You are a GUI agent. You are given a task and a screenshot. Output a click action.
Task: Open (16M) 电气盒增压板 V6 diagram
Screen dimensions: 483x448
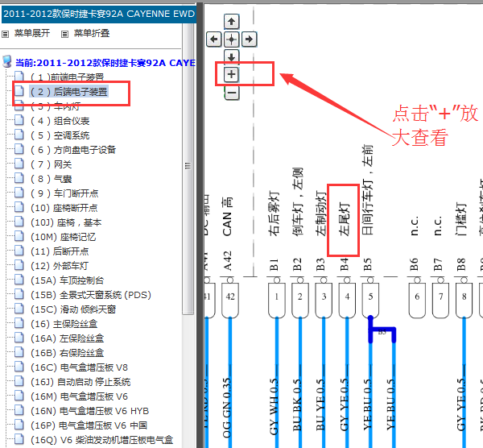click(79, 396)
